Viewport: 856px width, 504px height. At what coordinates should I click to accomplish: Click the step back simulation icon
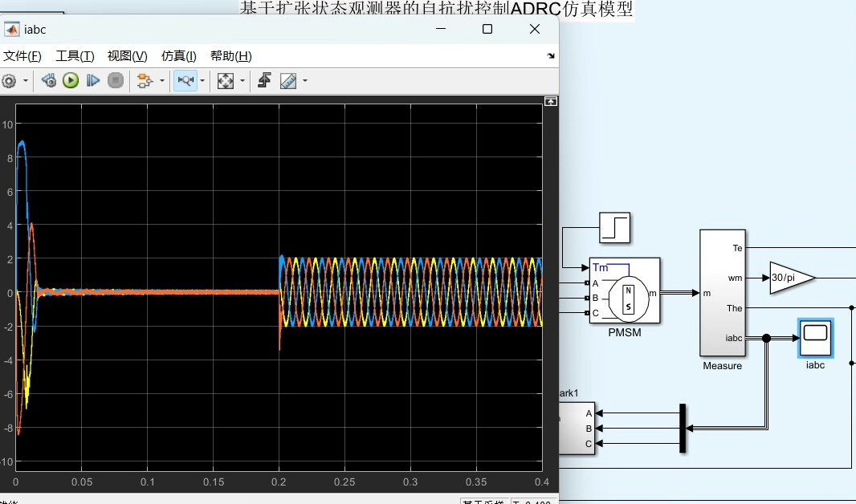click(x=49, y=81)
